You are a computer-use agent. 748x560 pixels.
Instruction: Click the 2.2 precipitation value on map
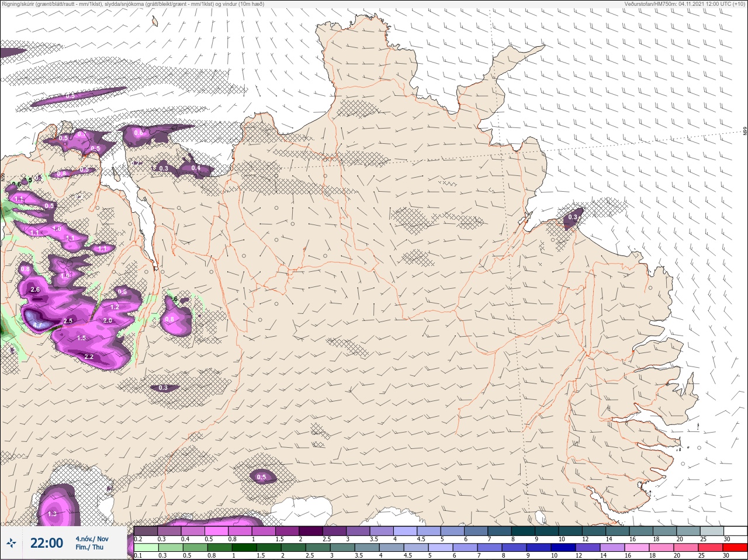pos(89,357)
